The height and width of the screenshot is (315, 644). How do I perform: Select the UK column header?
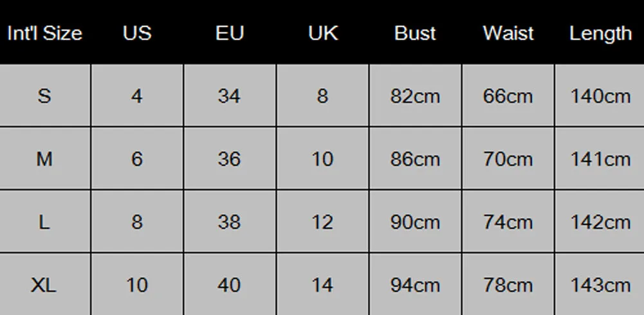point(323,33)
